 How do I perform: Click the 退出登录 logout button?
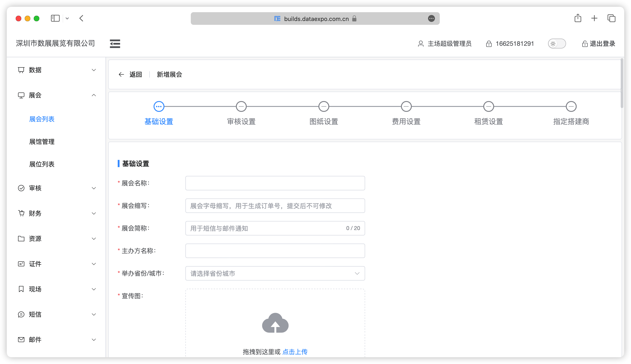pos(599,44)
